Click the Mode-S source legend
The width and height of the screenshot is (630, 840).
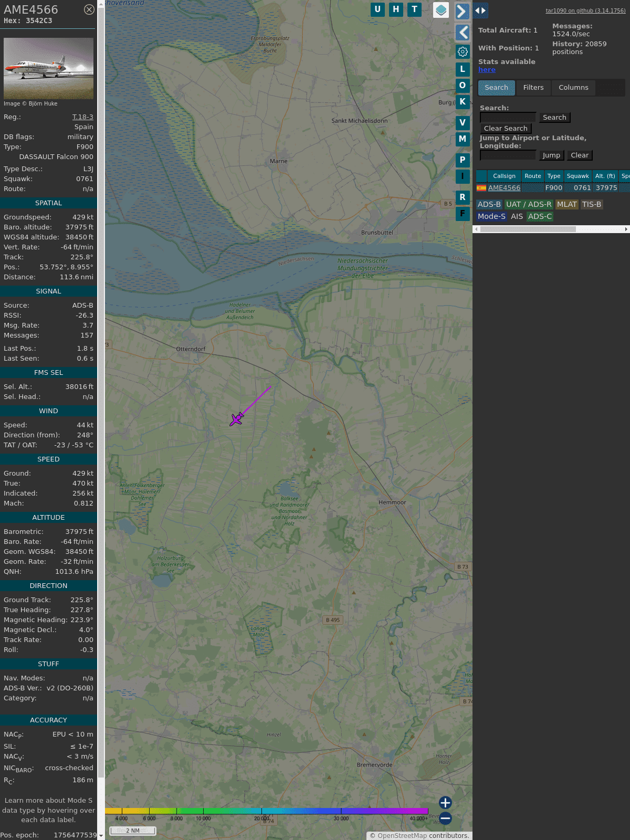click(491, 217)
